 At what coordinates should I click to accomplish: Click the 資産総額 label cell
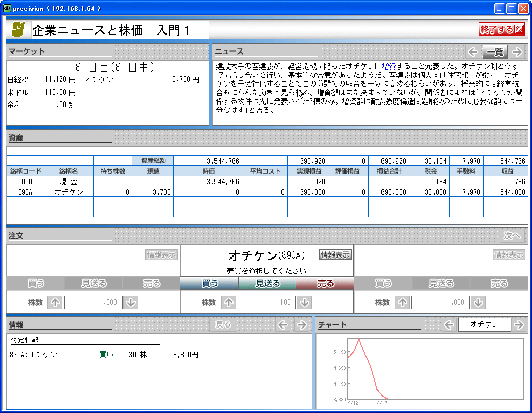click(x=153, y=161)
